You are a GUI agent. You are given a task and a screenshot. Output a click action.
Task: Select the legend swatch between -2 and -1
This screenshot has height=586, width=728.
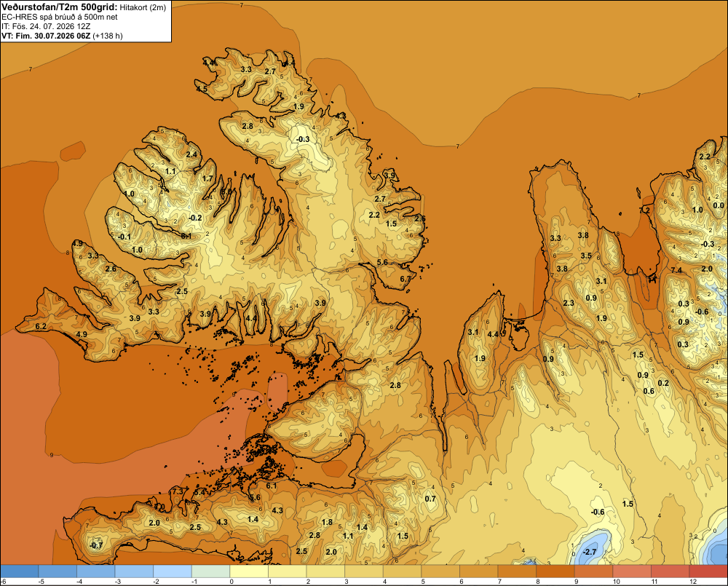click(x=173, y=571)
